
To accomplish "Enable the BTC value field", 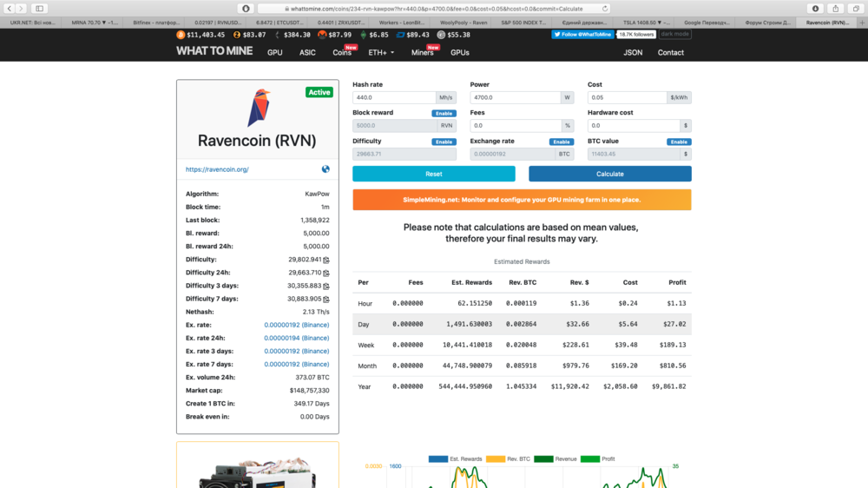I will tap(679, 142).
